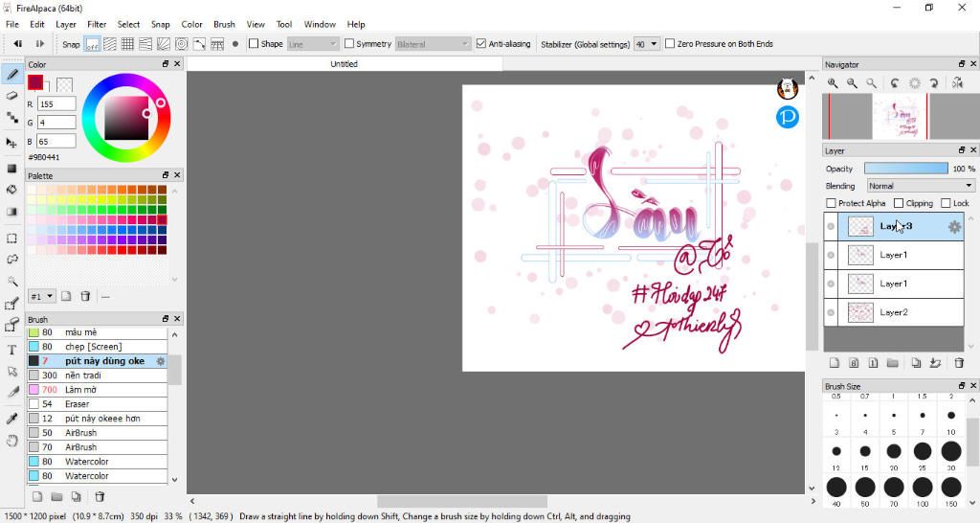
Task: Click the foreground color swatch
Action: (x=35, y=82)
